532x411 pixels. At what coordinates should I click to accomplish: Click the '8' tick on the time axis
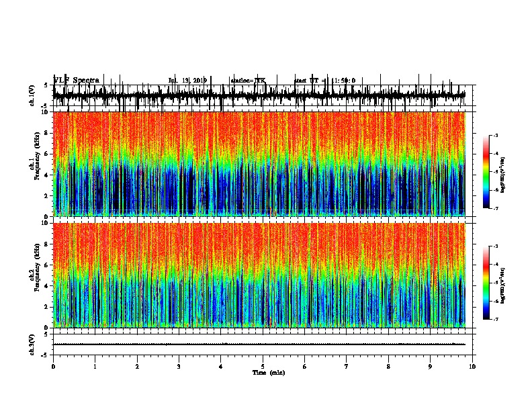click(x=388, y=367)
